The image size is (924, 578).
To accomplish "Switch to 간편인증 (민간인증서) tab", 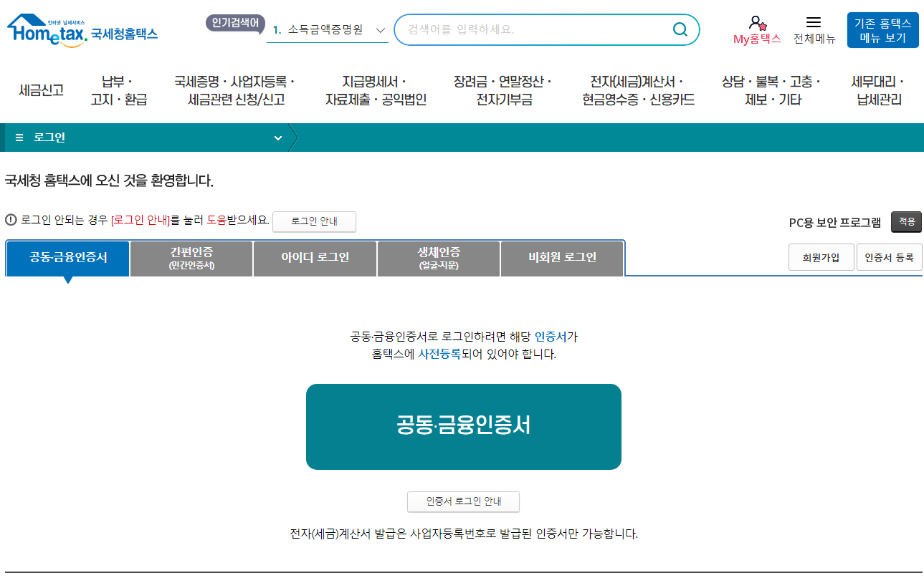I will pos(191,258).
